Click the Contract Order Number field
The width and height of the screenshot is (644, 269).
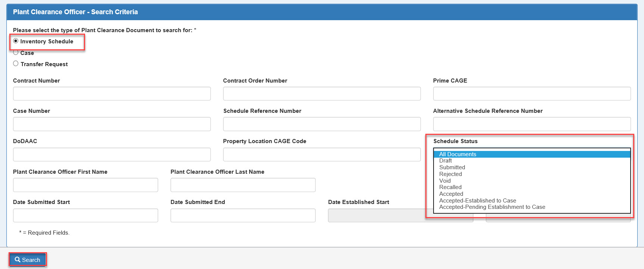tap(322, 94)
